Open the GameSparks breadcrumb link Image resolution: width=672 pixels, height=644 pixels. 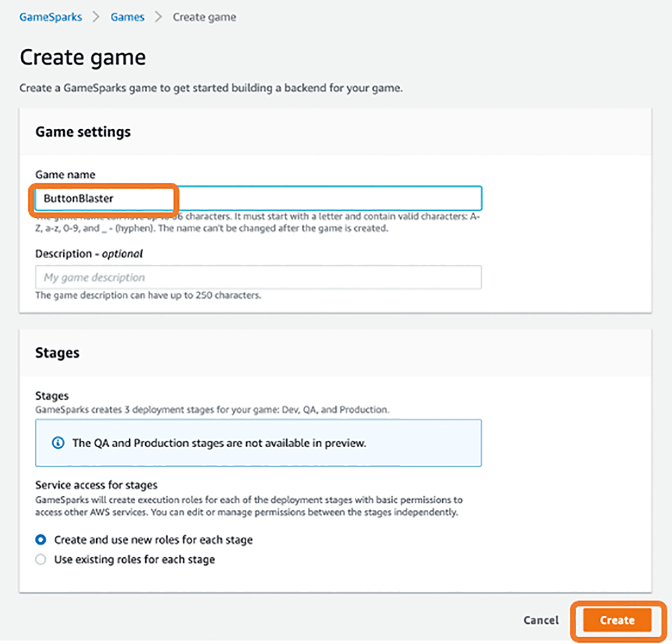[50, 17]
